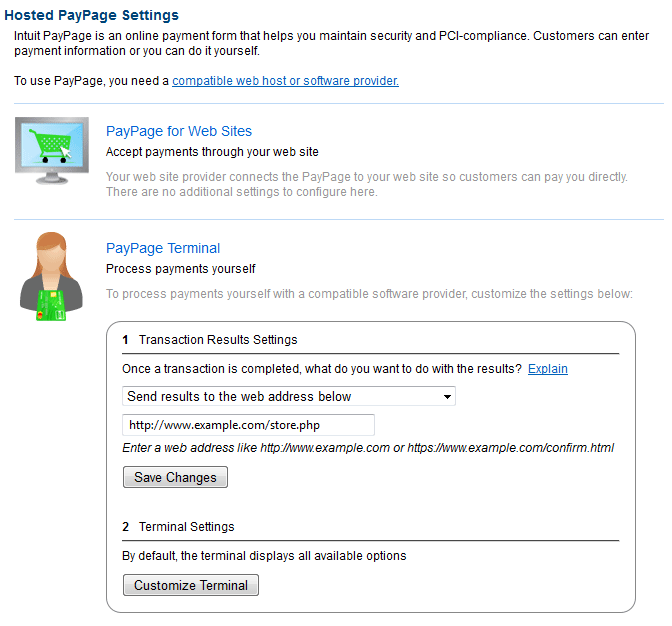
Task: Click the gray 'Your web site provider connects' description
Action: pos(366,184)
